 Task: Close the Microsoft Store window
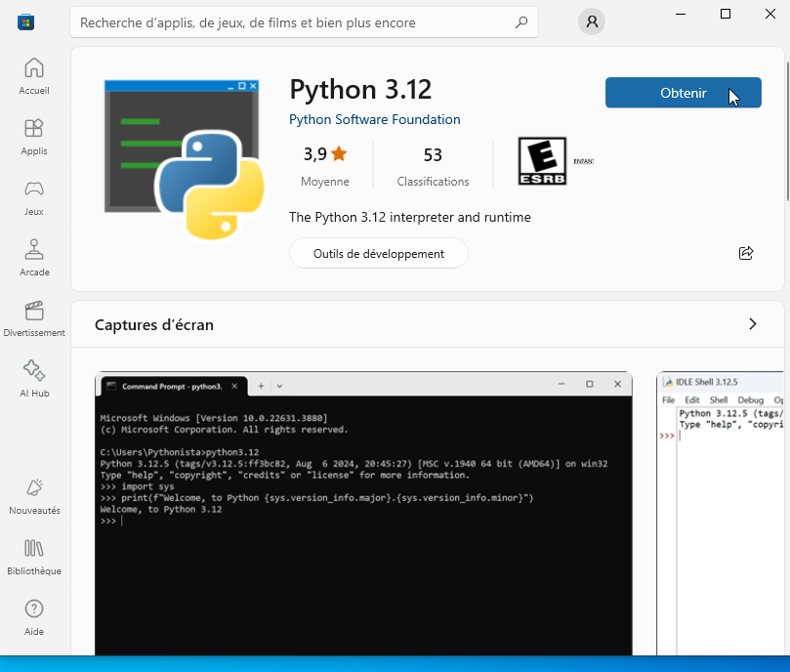770,14
